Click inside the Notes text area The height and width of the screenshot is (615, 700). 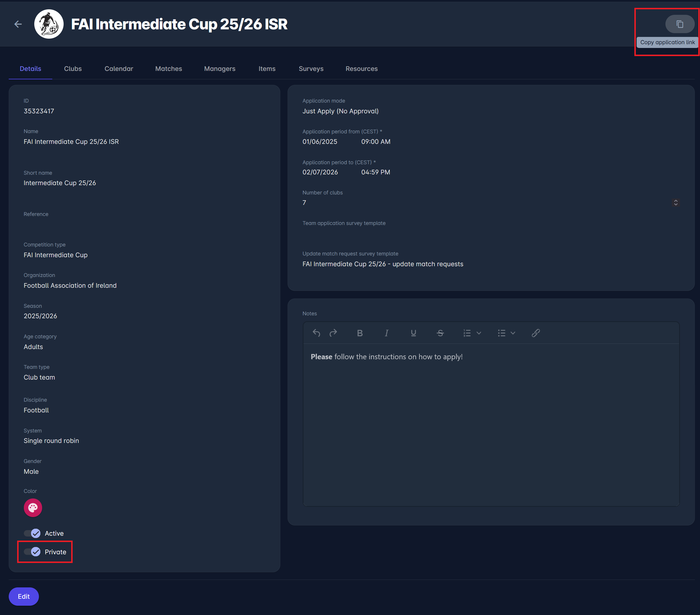click(491, 425)
